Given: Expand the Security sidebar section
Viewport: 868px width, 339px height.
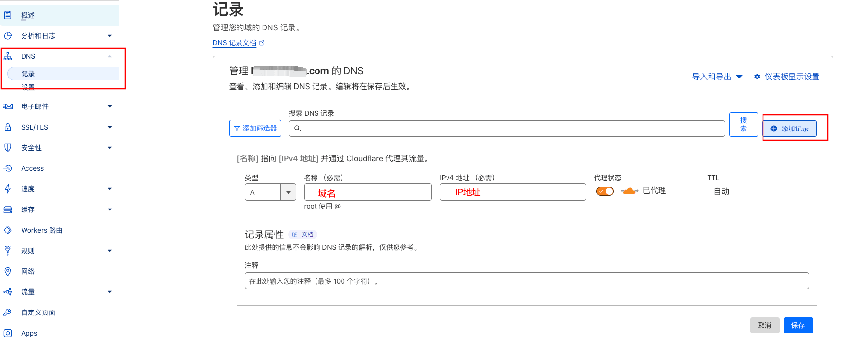Looking at the screenshot, I should pyautogui.click(x=110, y=148).
